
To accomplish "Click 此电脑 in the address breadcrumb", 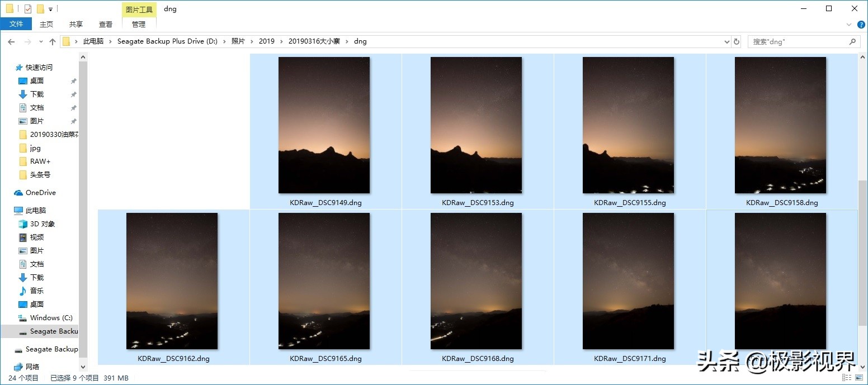I will point(93,41).
